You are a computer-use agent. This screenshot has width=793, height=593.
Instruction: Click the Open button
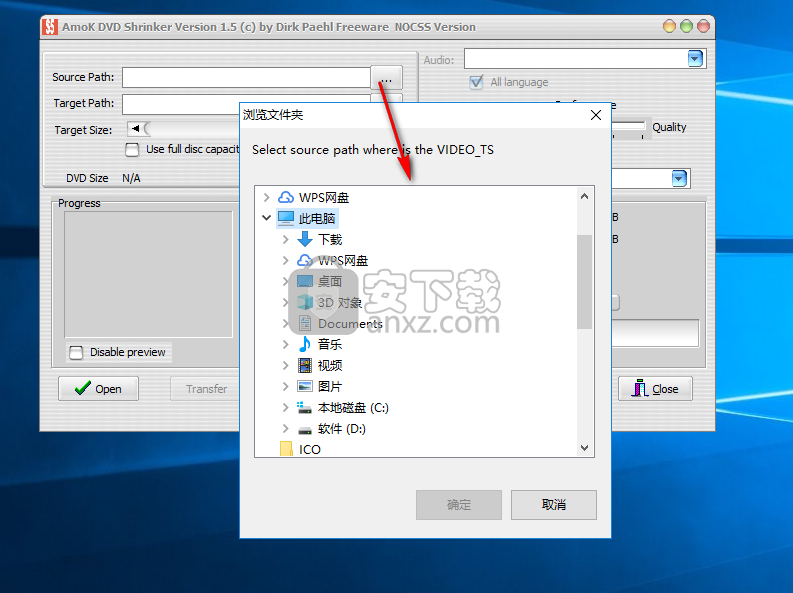pos(98,388)
